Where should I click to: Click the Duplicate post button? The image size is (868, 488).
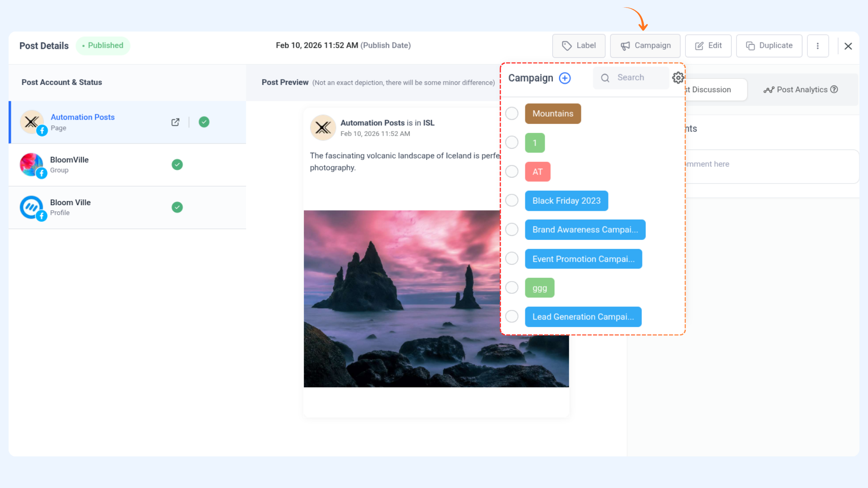769,46
